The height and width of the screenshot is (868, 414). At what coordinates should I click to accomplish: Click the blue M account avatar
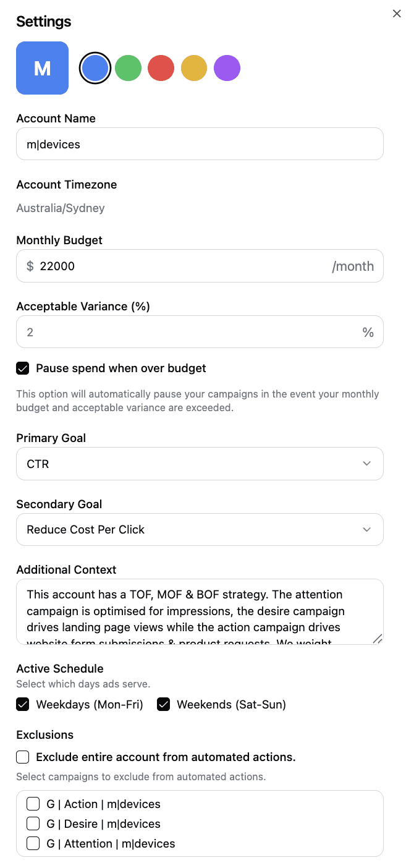pyautogui.click(x=42, y=68)
